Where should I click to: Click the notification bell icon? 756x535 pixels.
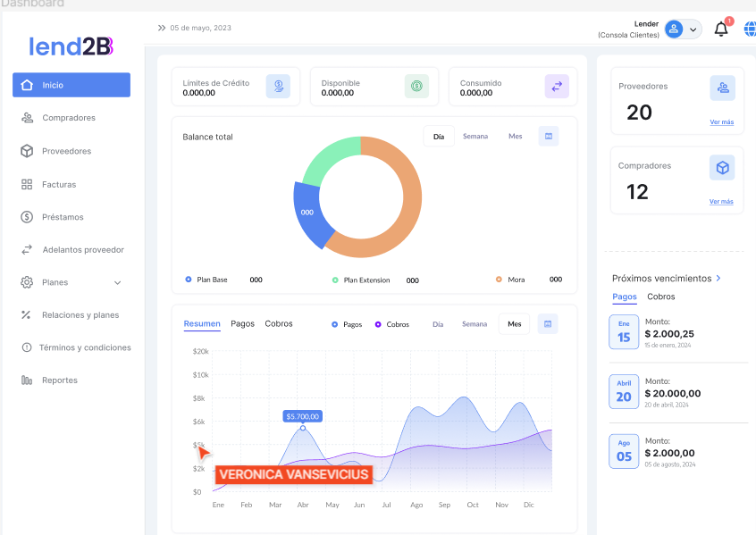721,29
